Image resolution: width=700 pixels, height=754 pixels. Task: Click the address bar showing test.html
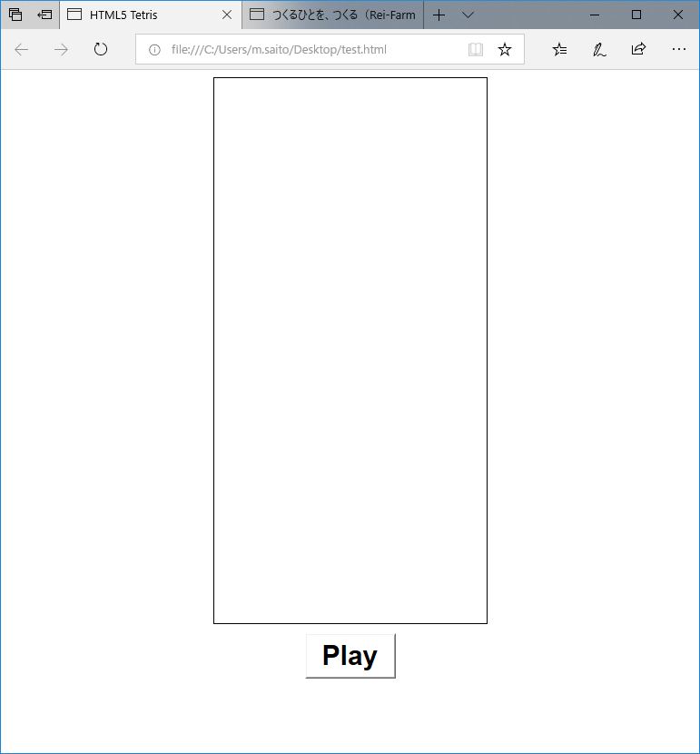click(x=309, y=49)
